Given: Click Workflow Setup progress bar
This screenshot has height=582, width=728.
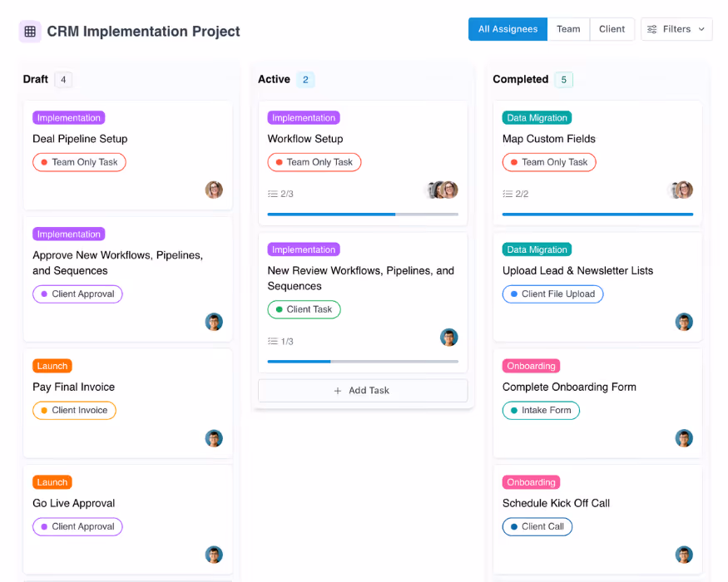Looking at the screenshot, I should pyautogui.click(x=363, y=215).
